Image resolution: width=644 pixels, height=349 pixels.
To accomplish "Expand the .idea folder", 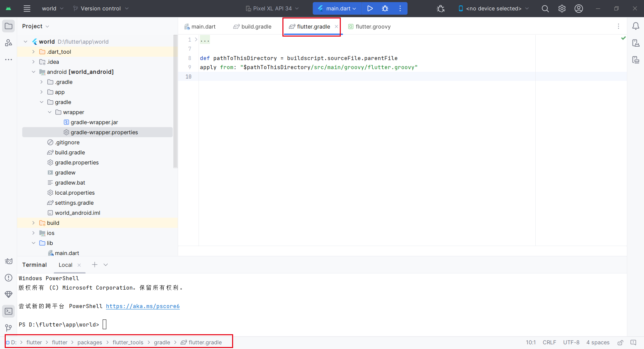I will click(x=33, y=62).
